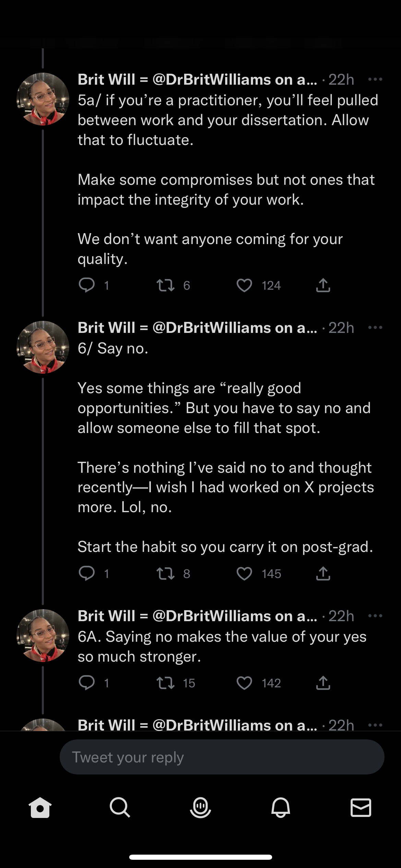Like the 5a/ practitioner tweet
The width and height of the screenshot is (401, 868).
coord(244,285)
